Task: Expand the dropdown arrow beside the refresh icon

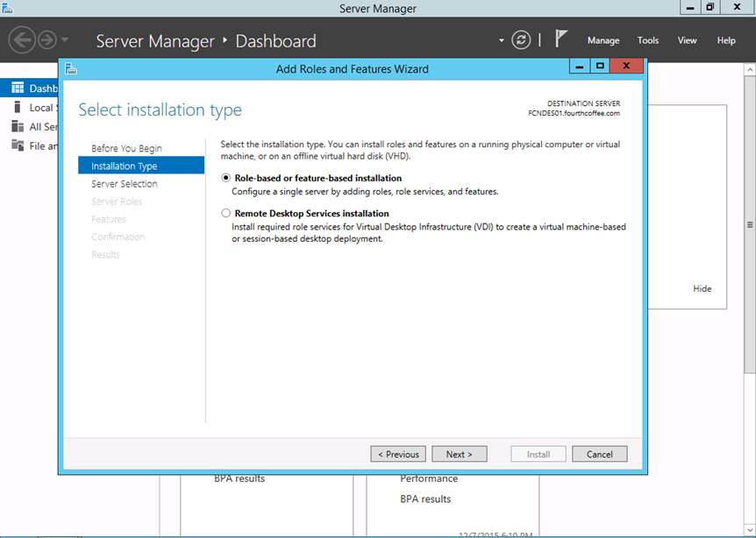Action: 502,41
